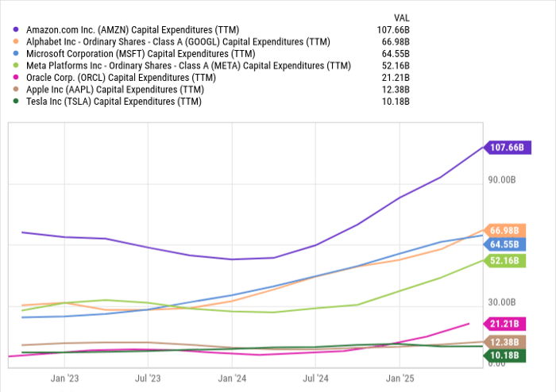
Task: Select Apple Inc (AAPL) legend label
Action: pyautogui.click(x=115, y=90)
